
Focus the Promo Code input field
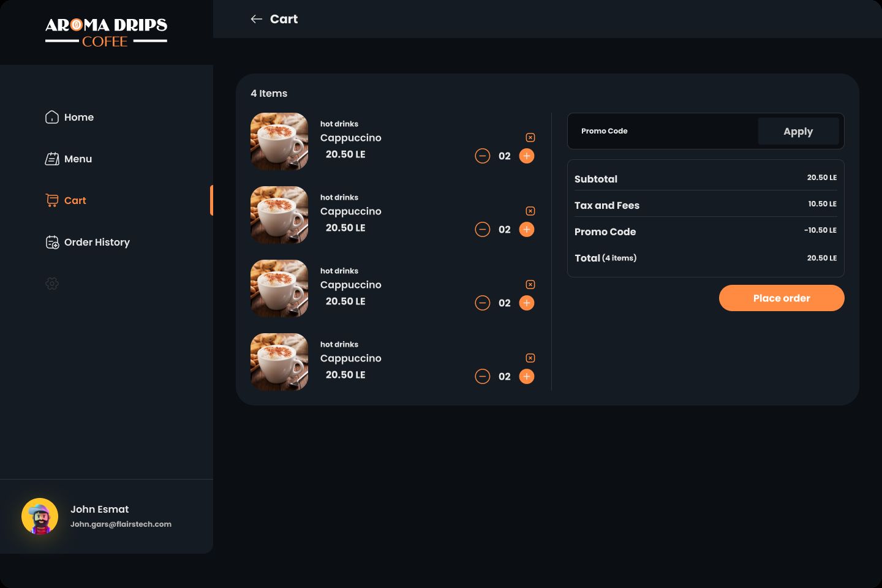coord(661,131)
